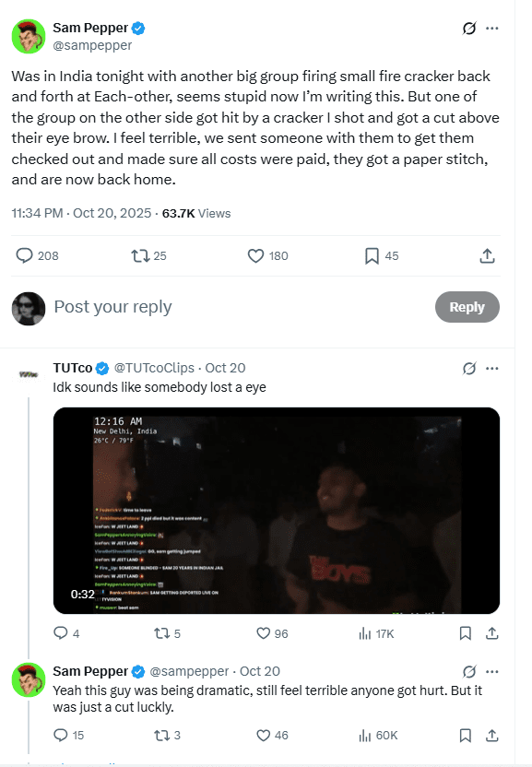Bookmark TUTco's video reply
The image size is (532, 767).
click(x=465, y=633)
